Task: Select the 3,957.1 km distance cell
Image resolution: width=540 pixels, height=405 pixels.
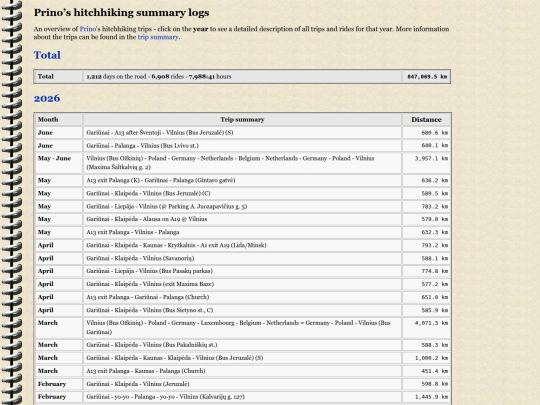Action: tap(426, 163)
